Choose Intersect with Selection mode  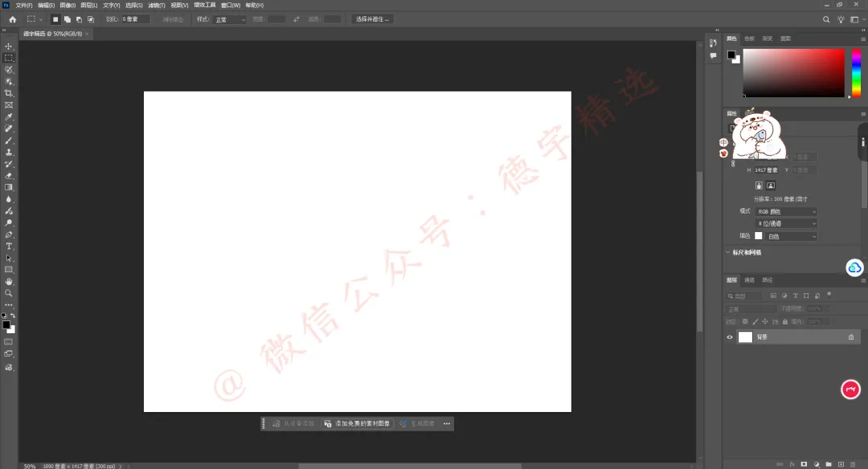(91, 19)
